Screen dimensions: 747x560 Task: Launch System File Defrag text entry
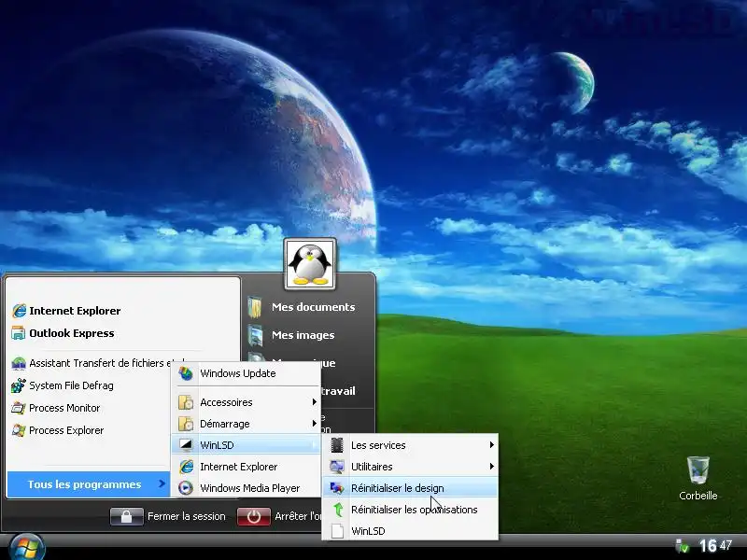click(72, 385)
